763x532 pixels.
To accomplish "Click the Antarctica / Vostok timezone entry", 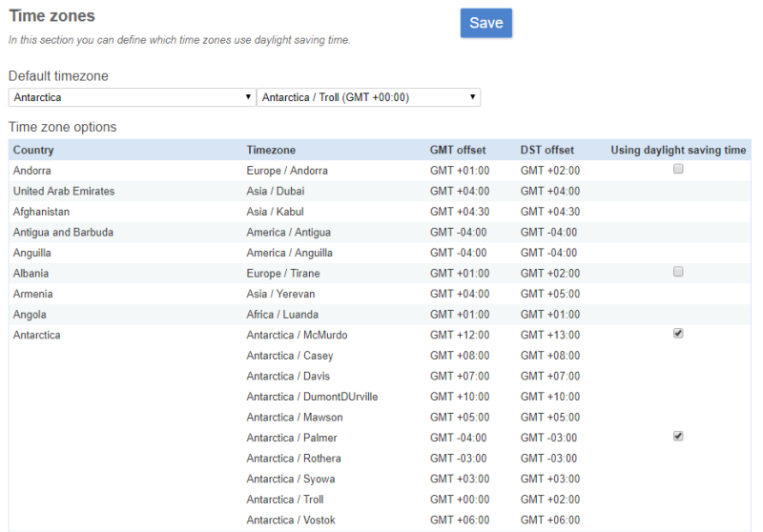I will pyautogui.click(x=291, y=520).
